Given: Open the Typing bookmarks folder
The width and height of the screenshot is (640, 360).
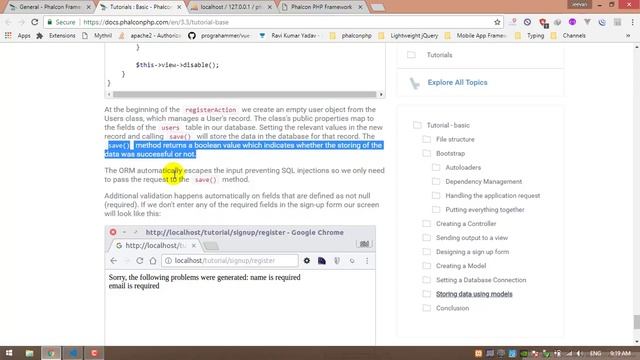Looking at the screenshot, I should pos(529,36).
